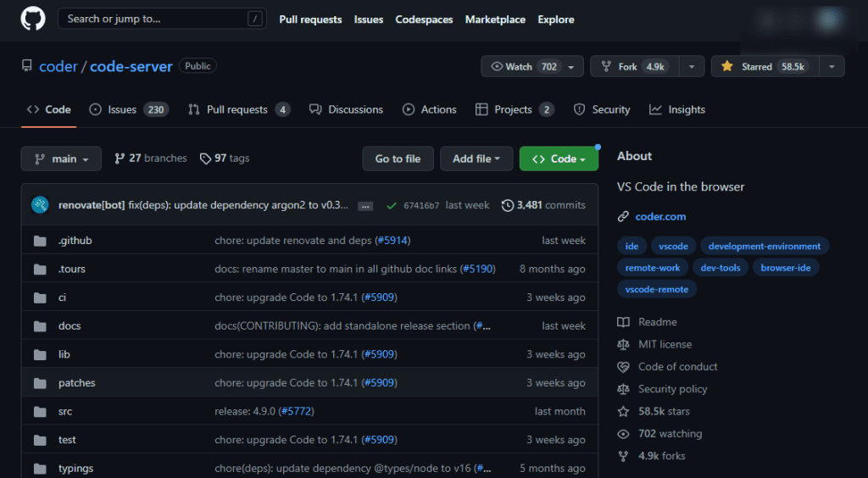Click the scale icon next to MIT license
The width and height of the screenshot is (868, 478).
[623, 344]
